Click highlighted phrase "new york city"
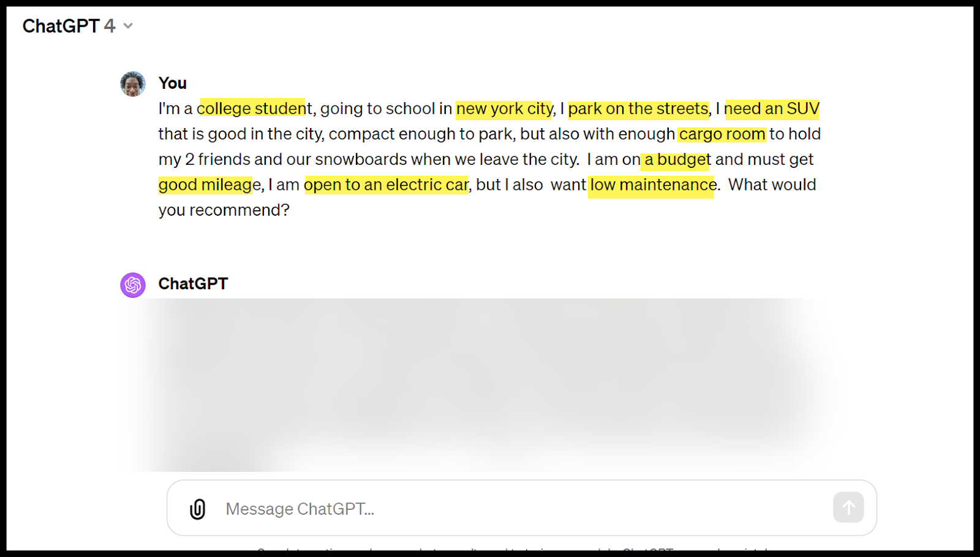 click(x=504, y=108)
